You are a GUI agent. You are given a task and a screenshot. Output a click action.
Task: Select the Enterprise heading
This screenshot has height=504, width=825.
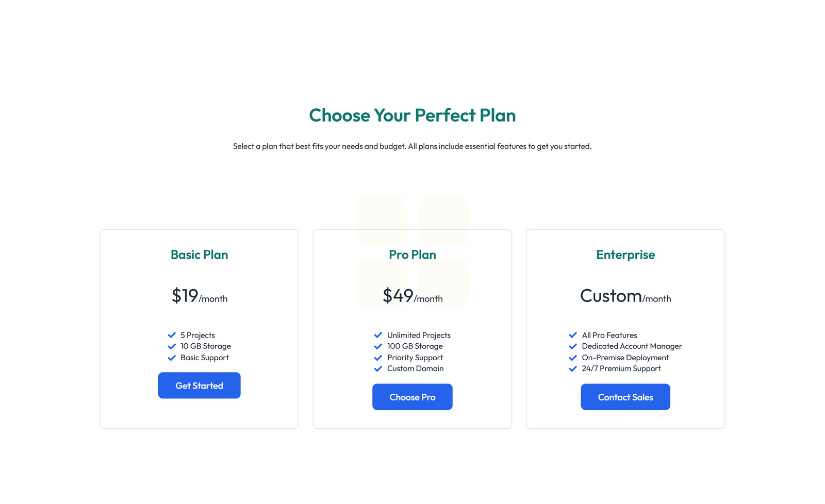tap(625, 255)
